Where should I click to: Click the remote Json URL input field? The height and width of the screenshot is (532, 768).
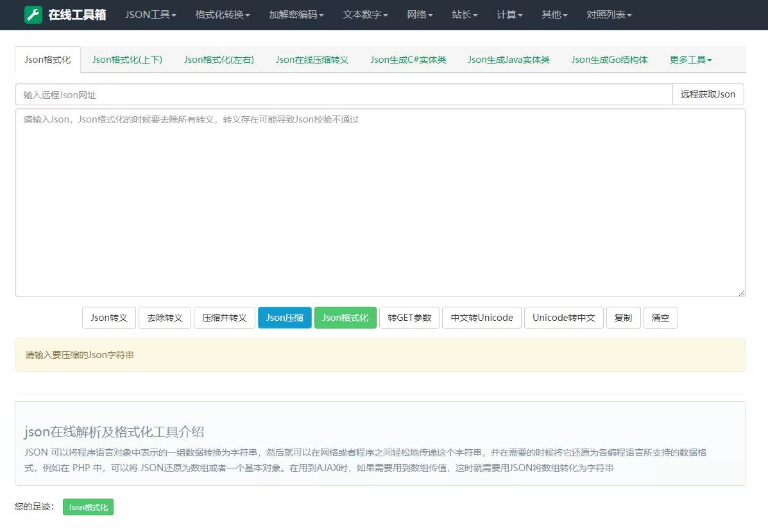321,94
